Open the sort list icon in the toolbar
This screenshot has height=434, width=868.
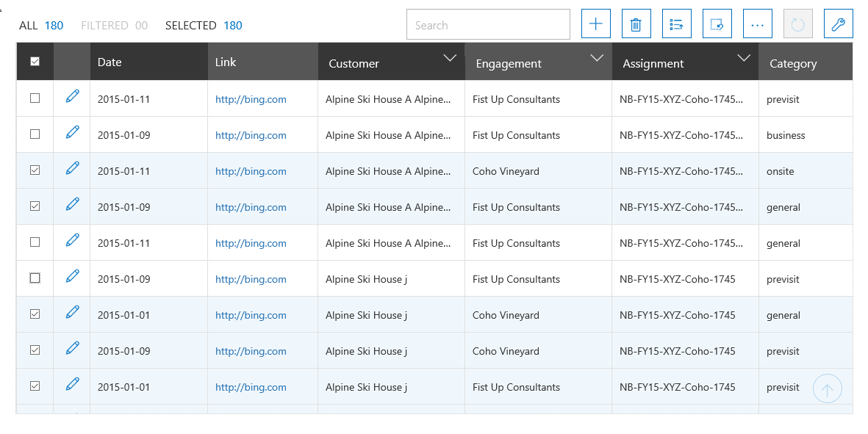coord(676,23)
